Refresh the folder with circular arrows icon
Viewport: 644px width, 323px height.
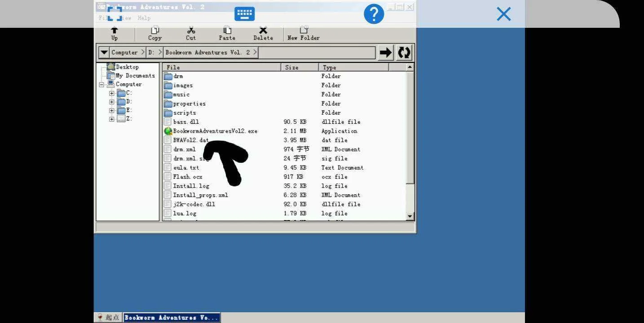tap(404, 52)
